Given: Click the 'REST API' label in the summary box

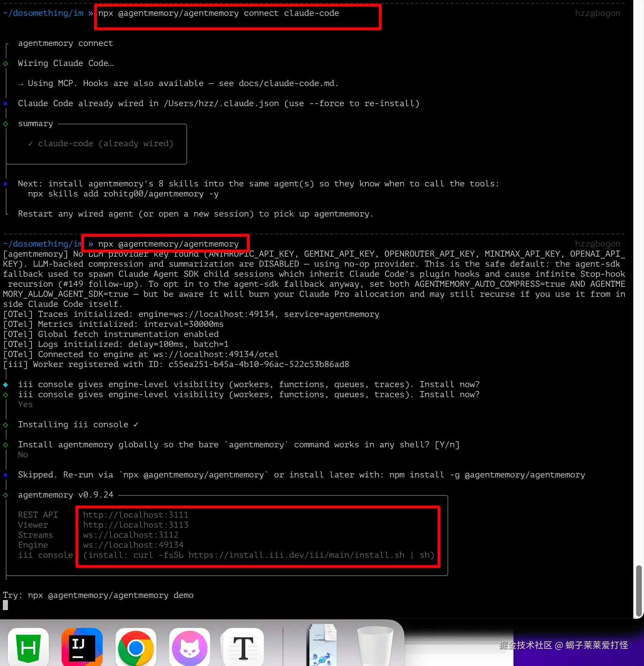Looking at the screenshot, I should coord(38,515).
